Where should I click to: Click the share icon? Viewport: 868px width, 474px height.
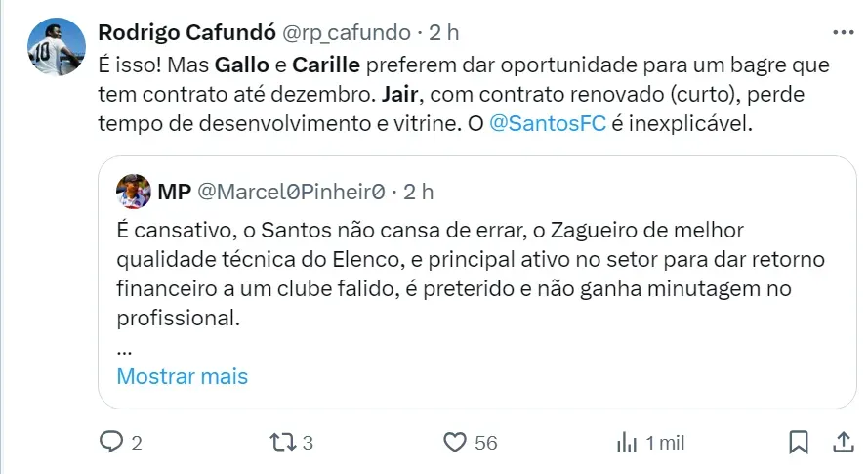click(842, 443)
